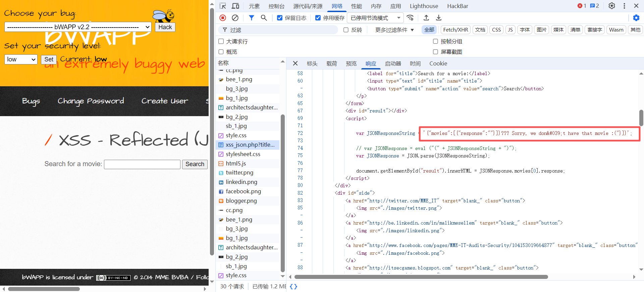Open the Initiator tab of request
This screenshot has height=292, width=644.
pyautogui.click(x=393, y=63)
